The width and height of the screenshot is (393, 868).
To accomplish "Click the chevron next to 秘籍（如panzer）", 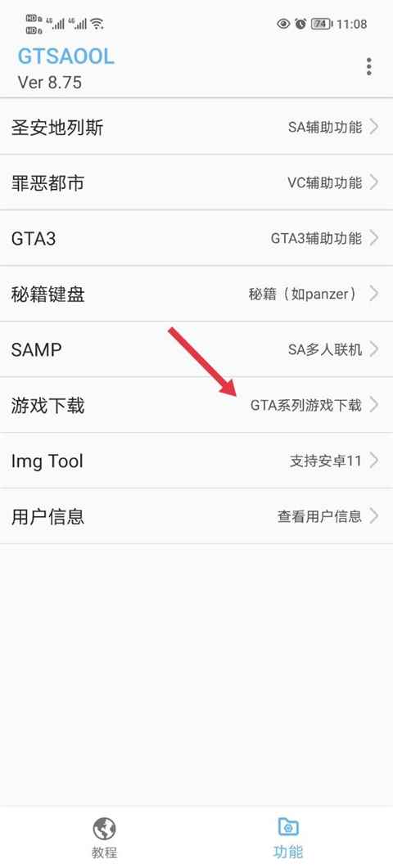I will 374,294.
